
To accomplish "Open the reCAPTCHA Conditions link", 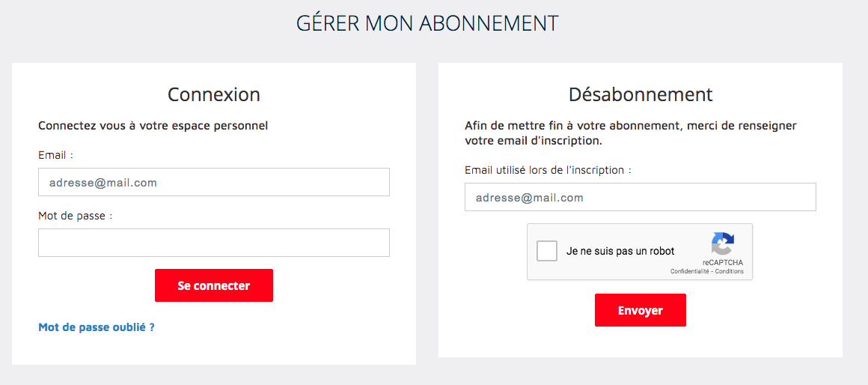I will click(x=730, y=271).
